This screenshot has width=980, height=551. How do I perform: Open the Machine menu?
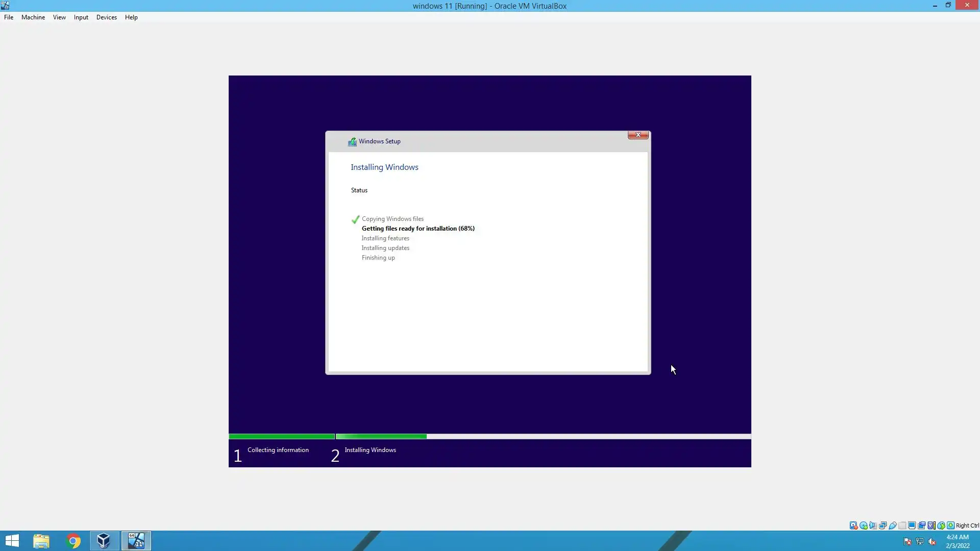pos(33,17)
